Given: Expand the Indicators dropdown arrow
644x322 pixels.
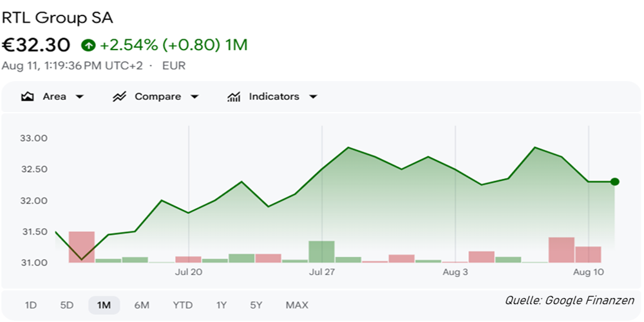Looking at the screenshot, I should (314, 97).
